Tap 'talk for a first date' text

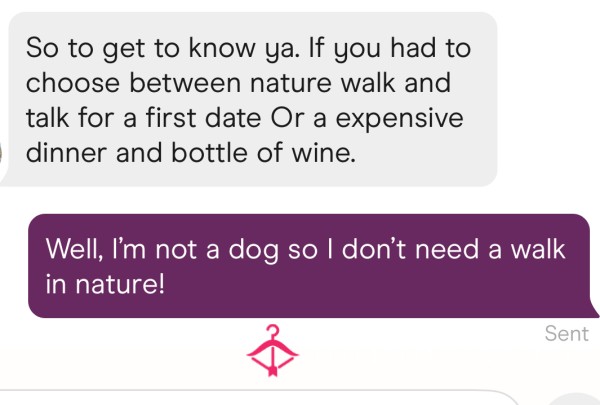tap(144, 118)
